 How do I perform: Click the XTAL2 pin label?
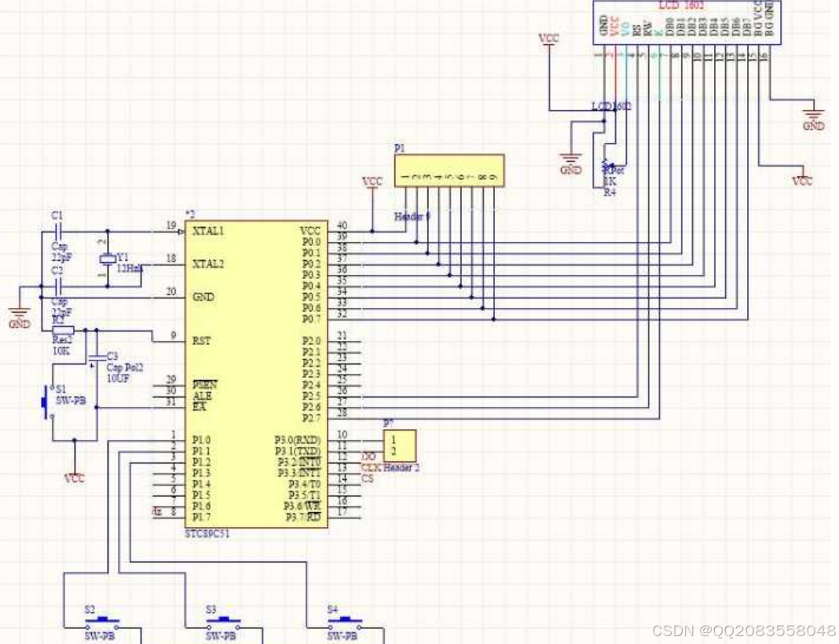point(208,264)
